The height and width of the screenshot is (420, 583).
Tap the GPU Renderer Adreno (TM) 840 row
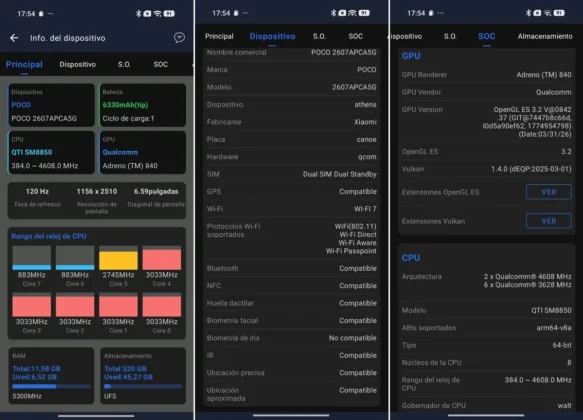pyautogui.click(x=486, y=75)
